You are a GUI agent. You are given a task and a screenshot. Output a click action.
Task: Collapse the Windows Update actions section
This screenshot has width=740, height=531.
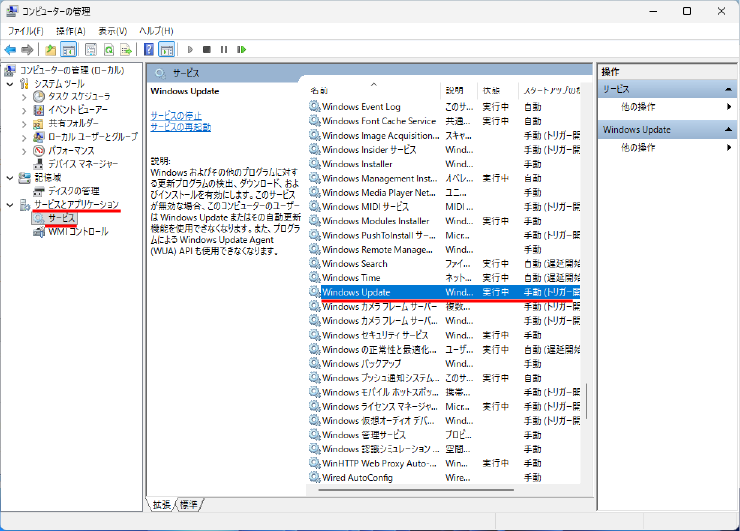728,130
